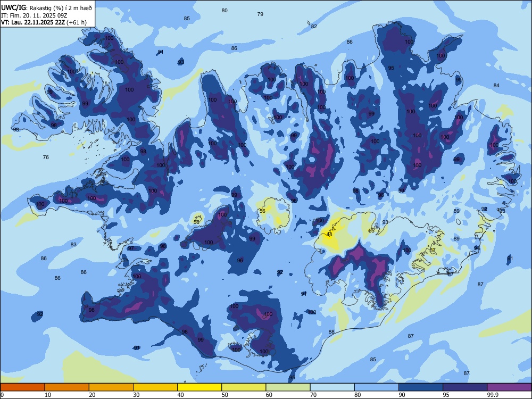Pick the yellow-green 60–70 legend swatch
This screenshot has width=532, height=399.
(288, 387)
